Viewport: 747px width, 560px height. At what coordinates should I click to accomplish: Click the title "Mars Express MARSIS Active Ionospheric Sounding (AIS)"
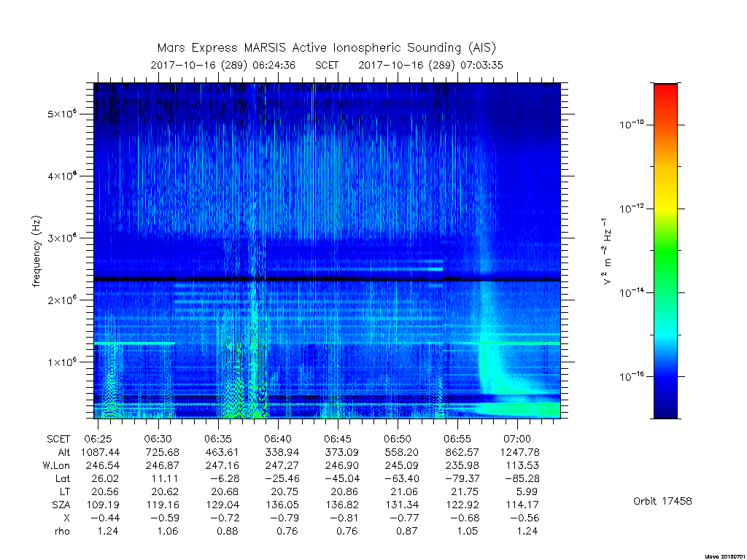326,48
